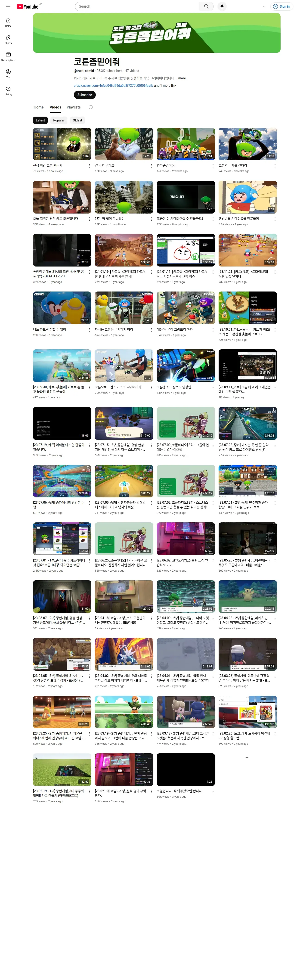Open options menu for '[23.02.26] 토크_대체 도시락이 뭐길래'

coord(275,733)
